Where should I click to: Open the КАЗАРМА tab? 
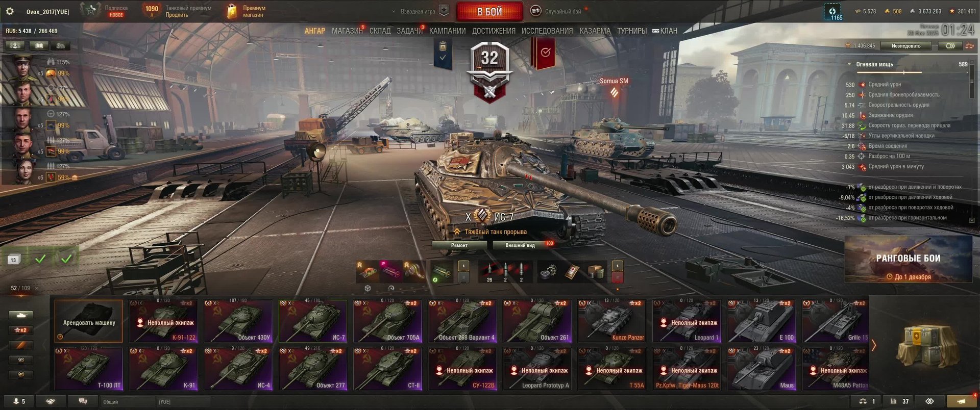tap(595, 31)
